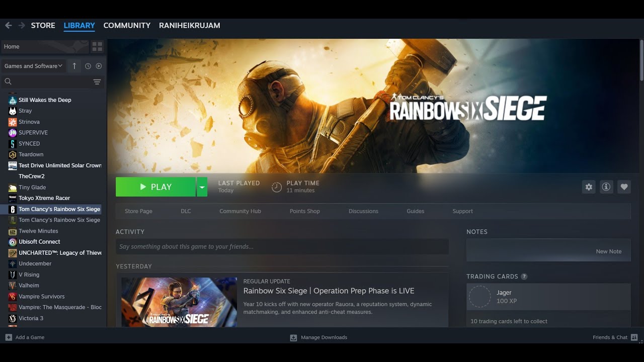The width and height of the screenshot is (644, 362).
Task: Click the Valheim game icon
Action: [x=13, y=286]
